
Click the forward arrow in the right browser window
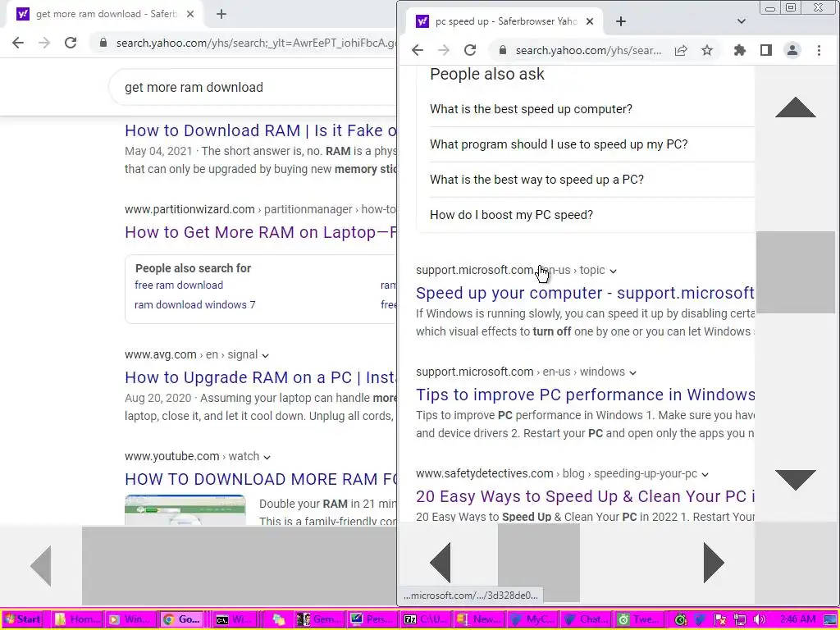(x=444, y=50)
